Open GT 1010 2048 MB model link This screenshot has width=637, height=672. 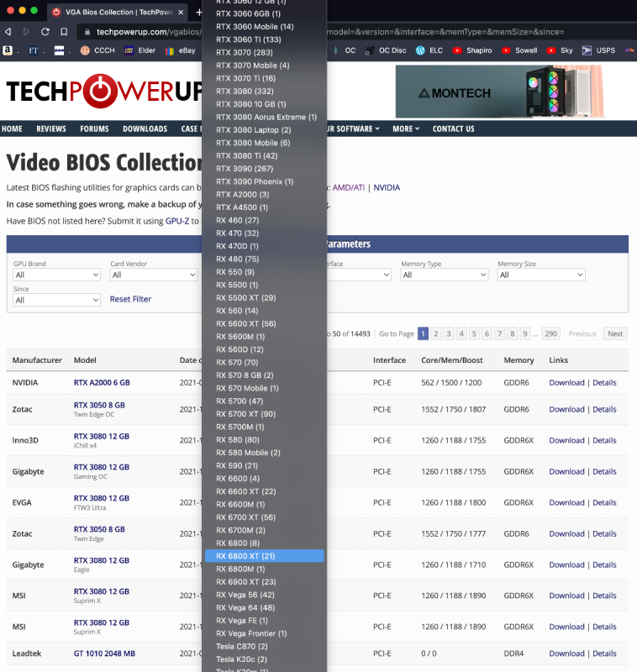tap(104, 654)
